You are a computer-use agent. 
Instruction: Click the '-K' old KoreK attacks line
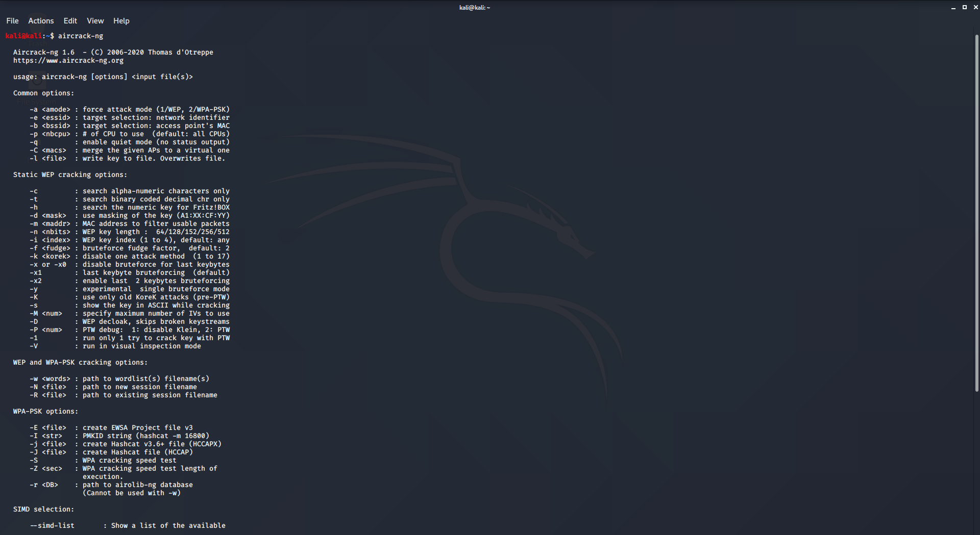pos(130,297)
